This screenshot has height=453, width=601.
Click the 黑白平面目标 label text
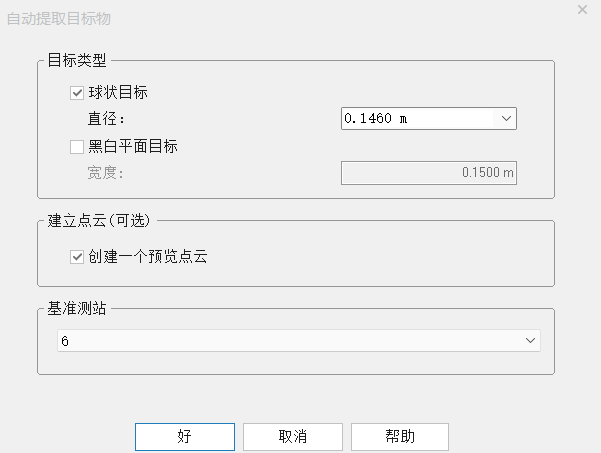[x=133, y=147]
